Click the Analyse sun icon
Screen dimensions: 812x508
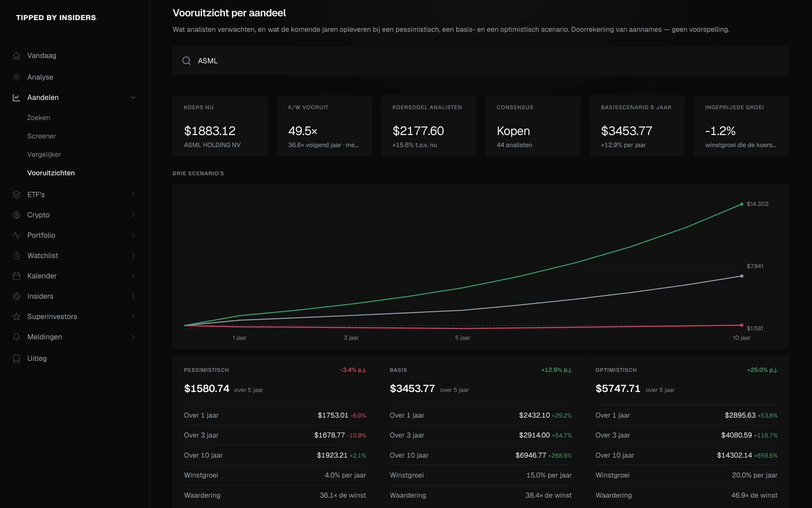[16, 77]
